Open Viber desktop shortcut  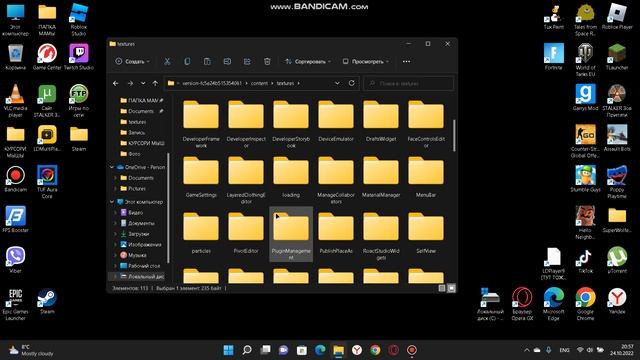16,260
